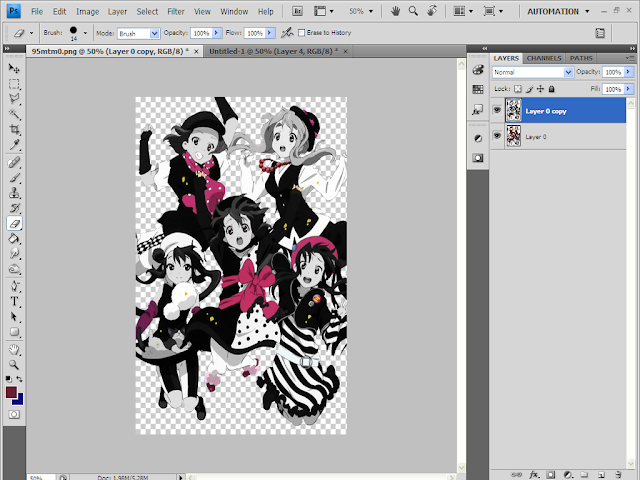Image resolution: width=640 pixels, height=480 pixels.
Task: Click the Layer 0 copy thumbnail
Action: tap(513, 110)
